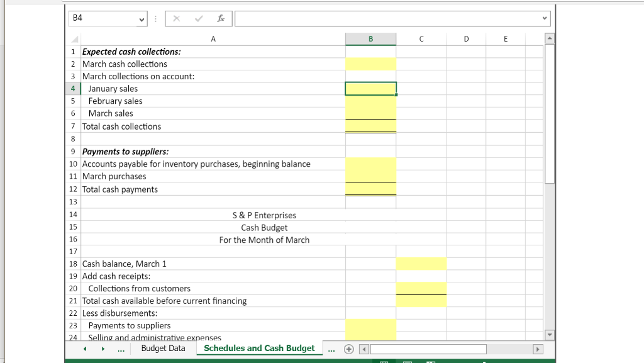This screenshot has width=644, height=363.
Task: Add a new worksheet with the plus icon
Action: (x=348, y=348)
